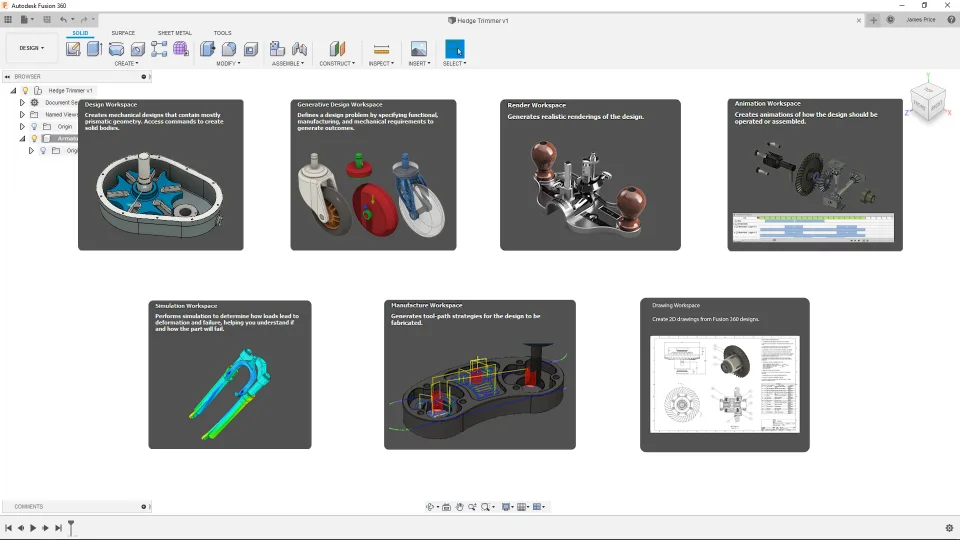Switch to the SOLID tab
The height and width of the screenshot is (540, 960).
click(80, 33)
